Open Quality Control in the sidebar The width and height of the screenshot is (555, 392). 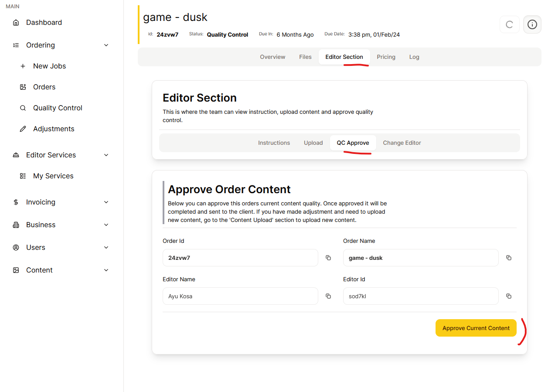coord(58,108)
